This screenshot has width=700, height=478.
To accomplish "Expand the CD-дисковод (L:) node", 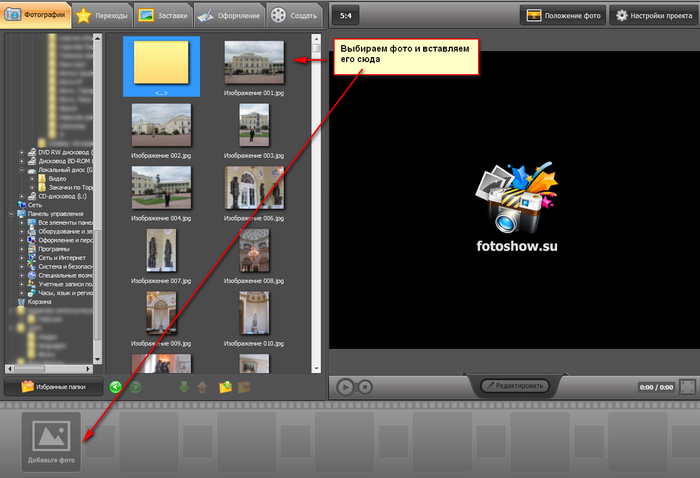I will [21, 196].
